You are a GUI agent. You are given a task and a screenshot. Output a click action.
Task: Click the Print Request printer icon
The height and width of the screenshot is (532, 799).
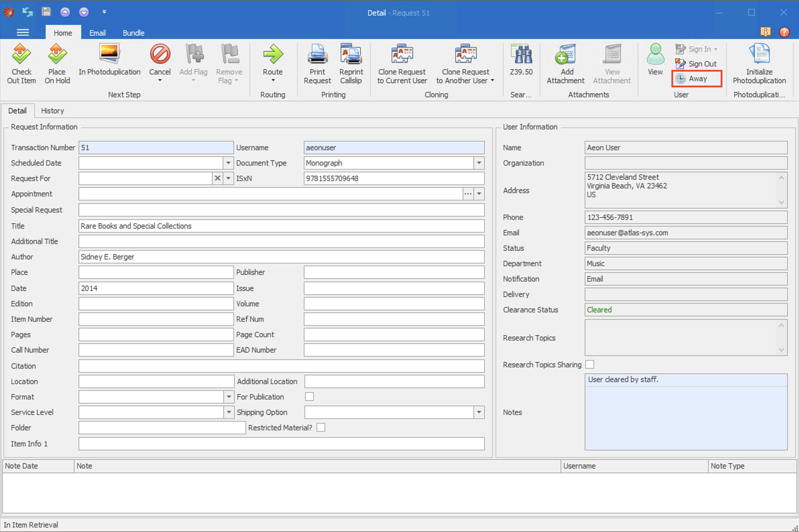coord(317,54)
